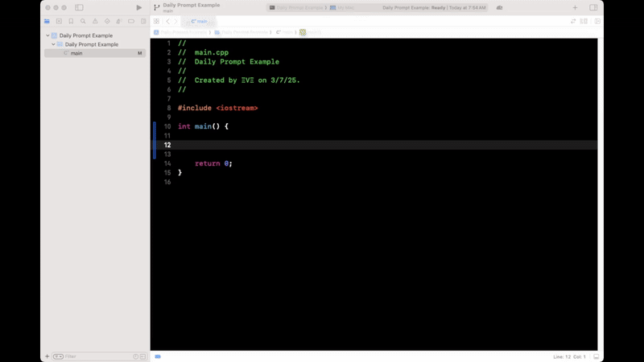This screenshot has width=644, height=362.
Task: Click the navigator Filter field
Action: [93, 356]
